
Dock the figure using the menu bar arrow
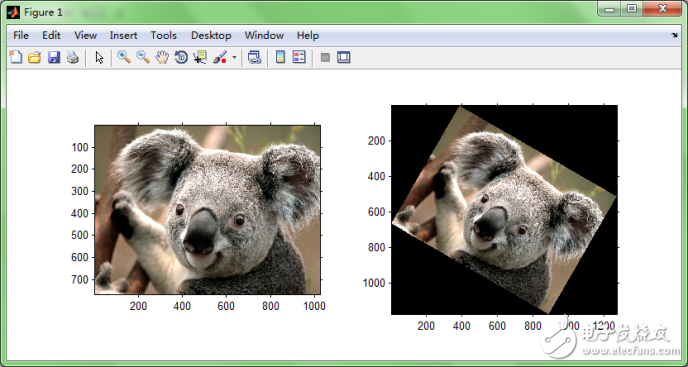click(x=674, y=36)
